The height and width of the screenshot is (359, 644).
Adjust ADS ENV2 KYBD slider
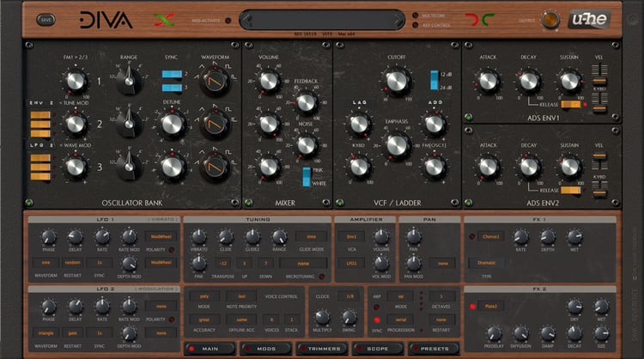point(599,189)
